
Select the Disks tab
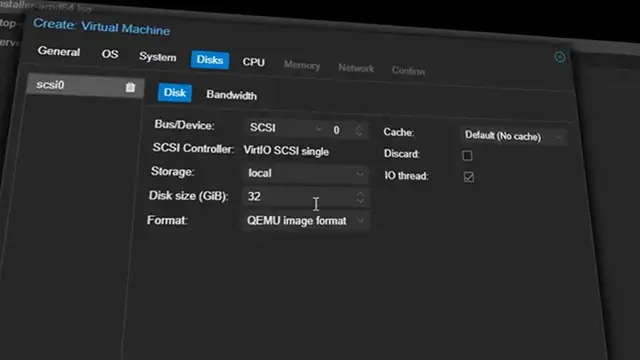[210, 60]
